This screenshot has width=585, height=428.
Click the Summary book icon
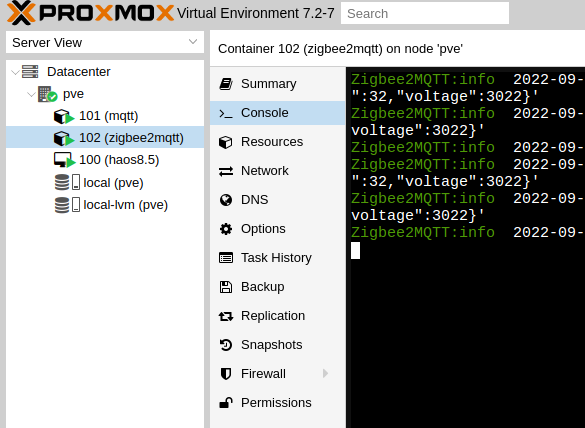click(x=226, y=84)
